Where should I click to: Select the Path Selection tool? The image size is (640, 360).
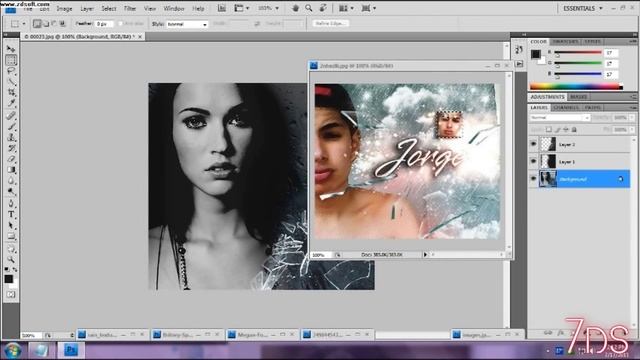click(x=11, y=225)
